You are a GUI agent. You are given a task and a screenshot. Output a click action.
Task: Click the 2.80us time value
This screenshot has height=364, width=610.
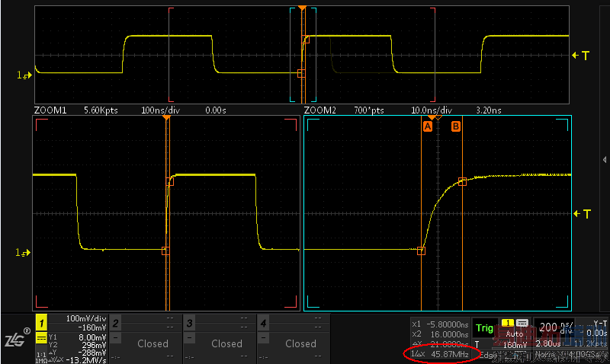tap(547, 343)
